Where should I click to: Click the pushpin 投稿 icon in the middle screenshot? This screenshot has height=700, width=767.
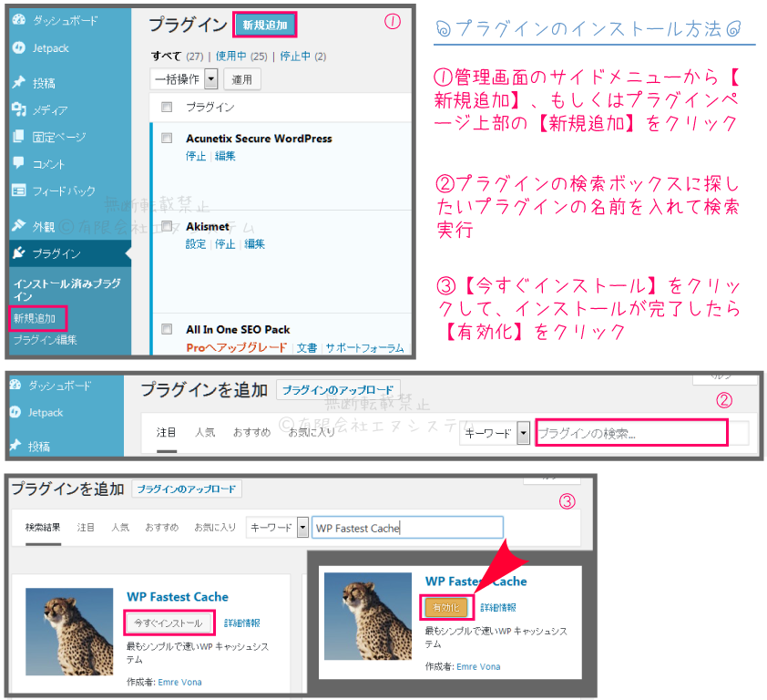(x=15, y=445)
